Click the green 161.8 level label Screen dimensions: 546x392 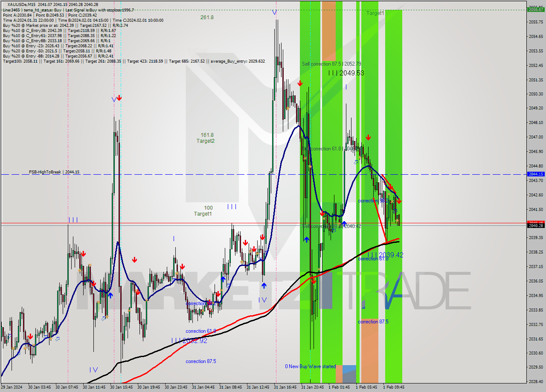coord(207,135)
